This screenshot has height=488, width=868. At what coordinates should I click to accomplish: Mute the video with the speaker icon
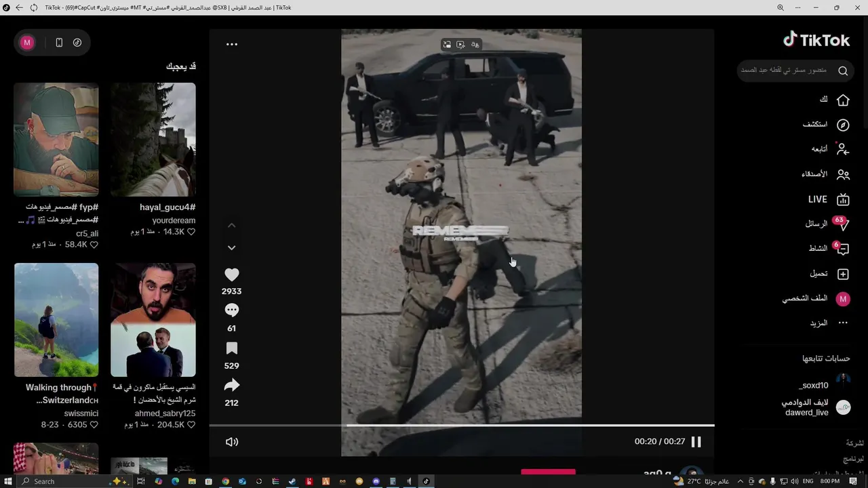point(232,442)
